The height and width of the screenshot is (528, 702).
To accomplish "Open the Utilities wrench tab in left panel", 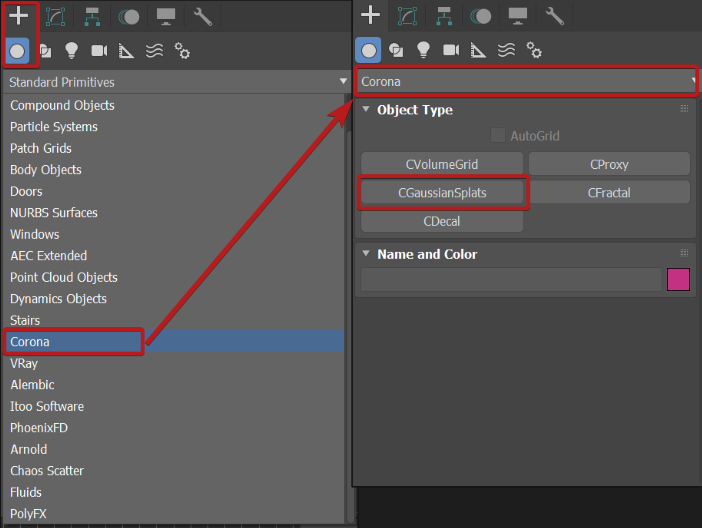I will [202, 17].
